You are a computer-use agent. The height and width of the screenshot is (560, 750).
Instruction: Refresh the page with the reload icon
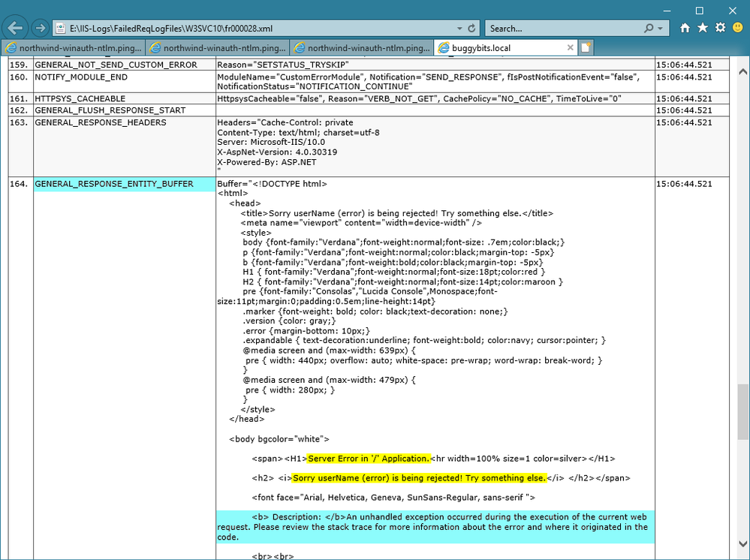tap(471, 29)
